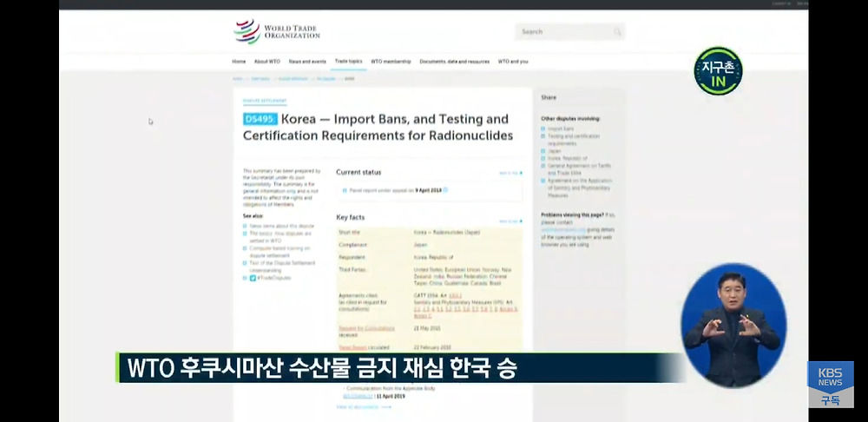Open the WTO membership menu

(391, 62)
